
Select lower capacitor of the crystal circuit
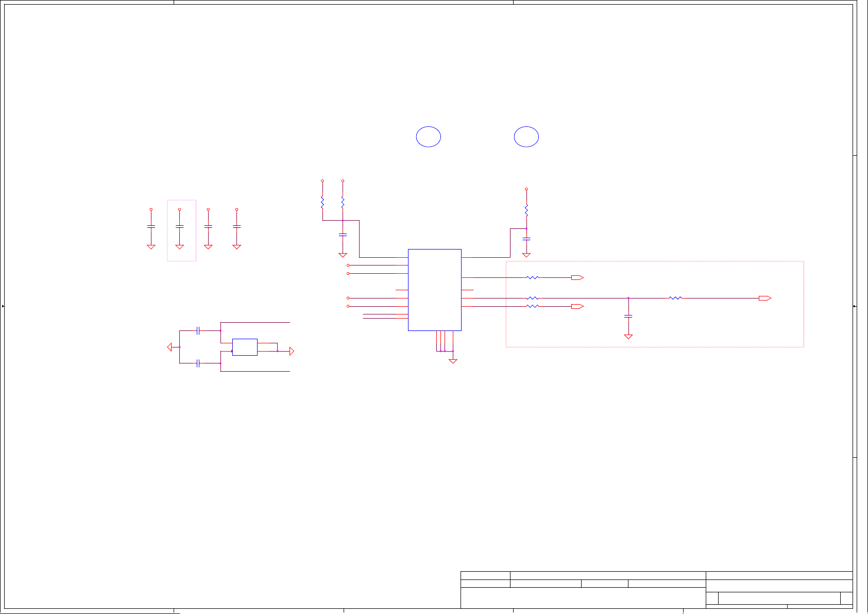tap(198, 363)
